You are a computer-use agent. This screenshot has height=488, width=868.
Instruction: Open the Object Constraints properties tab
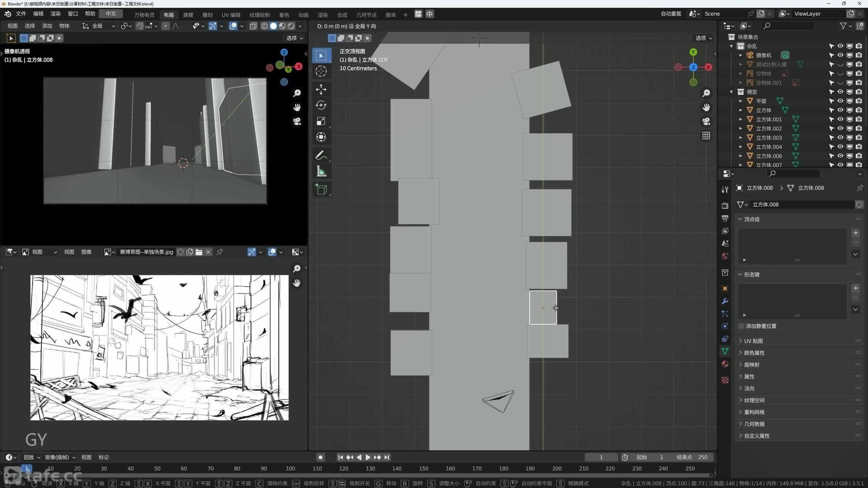click(x=725, y=339)
